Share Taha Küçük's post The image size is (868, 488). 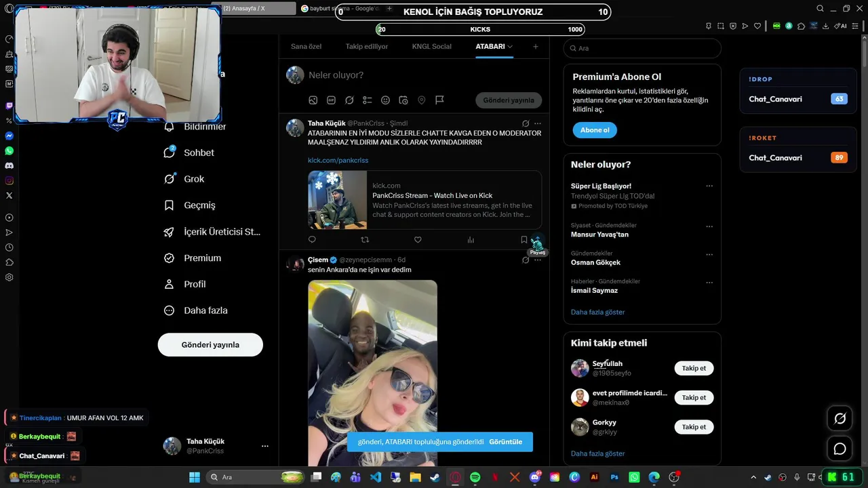pyautogui.click(x=537, y=241)
